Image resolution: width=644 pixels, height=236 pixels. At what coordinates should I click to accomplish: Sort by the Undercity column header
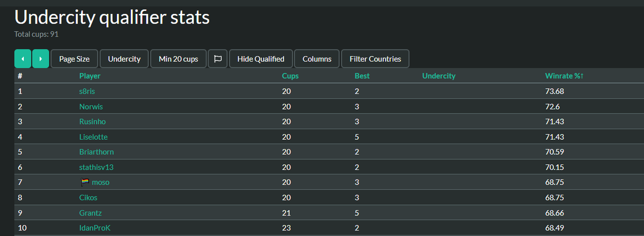(x=439, y=76)
